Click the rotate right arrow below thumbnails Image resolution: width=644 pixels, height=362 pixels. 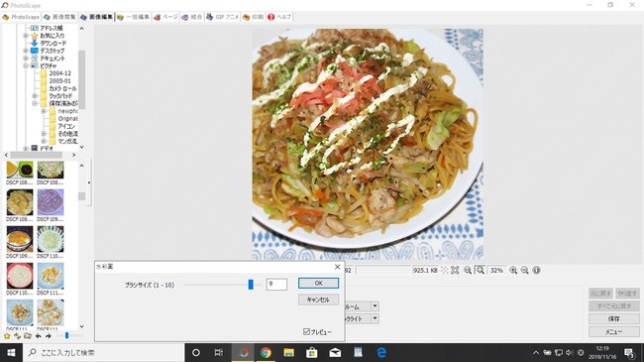(x=49, y=336)
